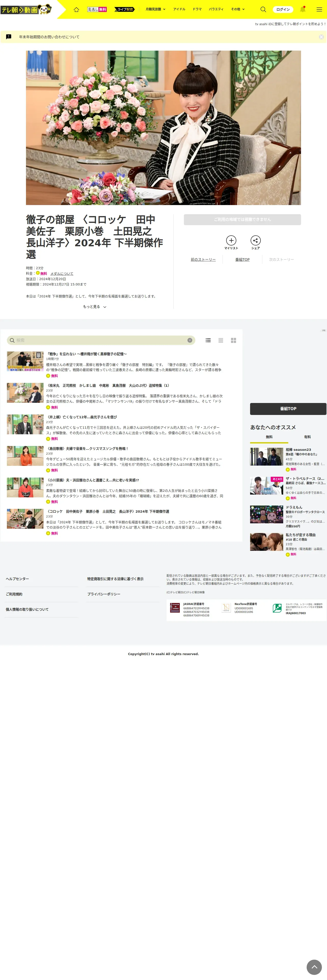The width and height of the screenshot is (327, 980).
Task: Open the 見逃し無料 section
Action: 97,9
